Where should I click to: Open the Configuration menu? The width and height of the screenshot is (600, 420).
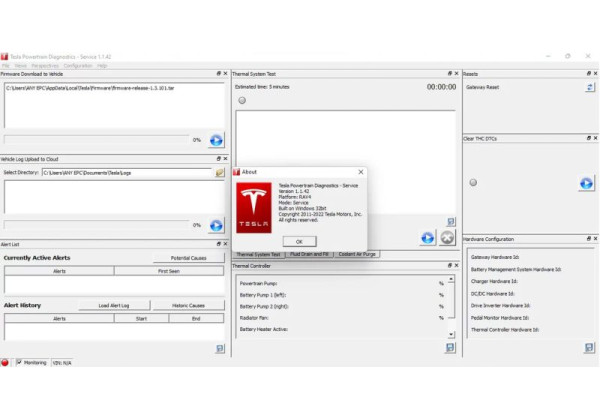point(77,65)
